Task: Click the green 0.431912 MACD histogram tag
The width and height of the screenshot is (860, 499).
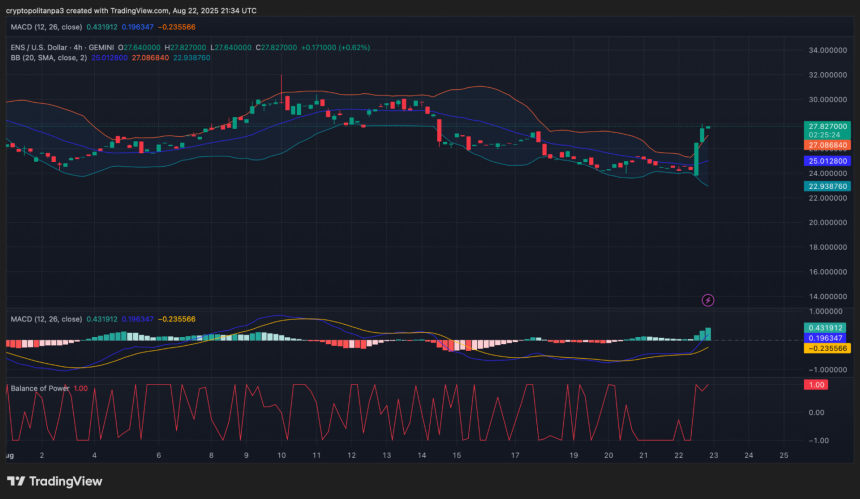Action: 826,327
